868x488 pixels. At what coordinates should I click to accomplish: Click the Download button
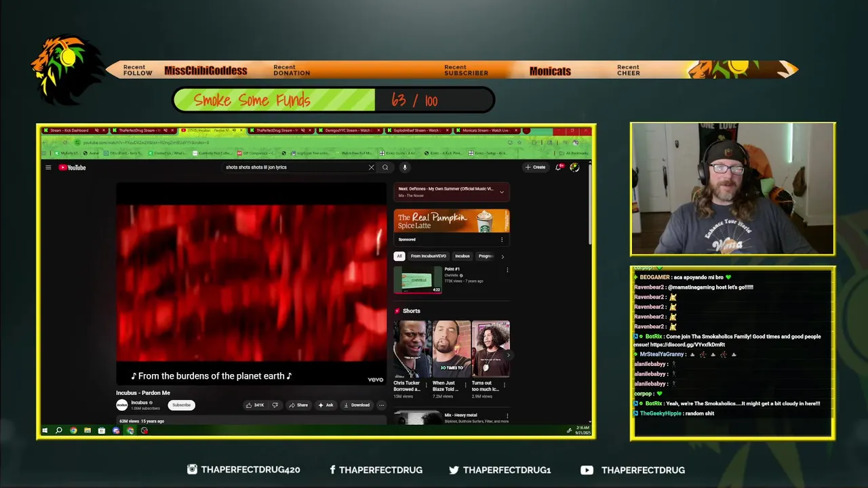click(357, 405)
